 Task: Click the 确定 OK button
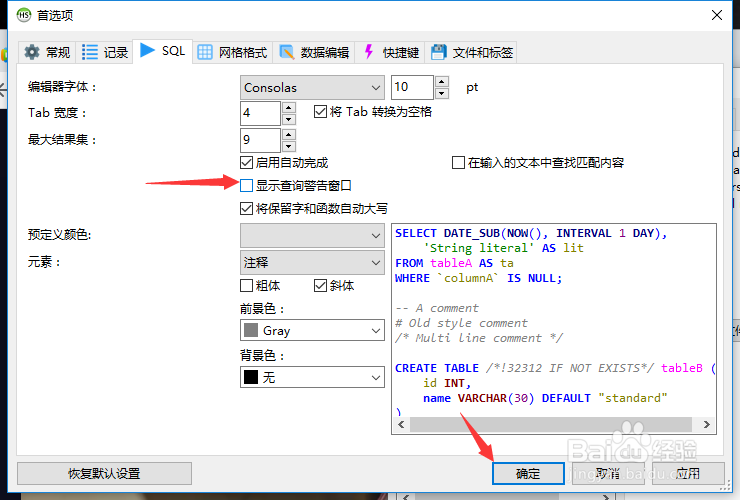click(528, 474)
